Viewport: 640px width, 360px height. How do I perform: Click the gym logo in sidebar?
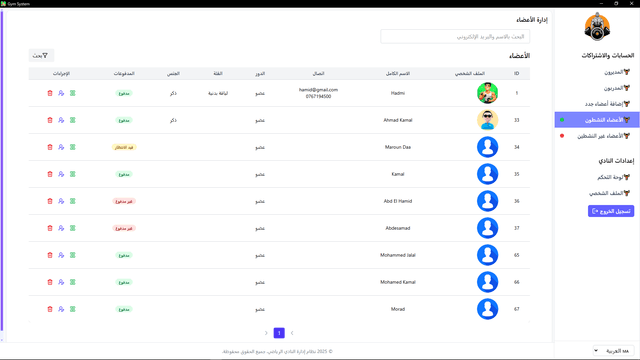pos(597,27)
